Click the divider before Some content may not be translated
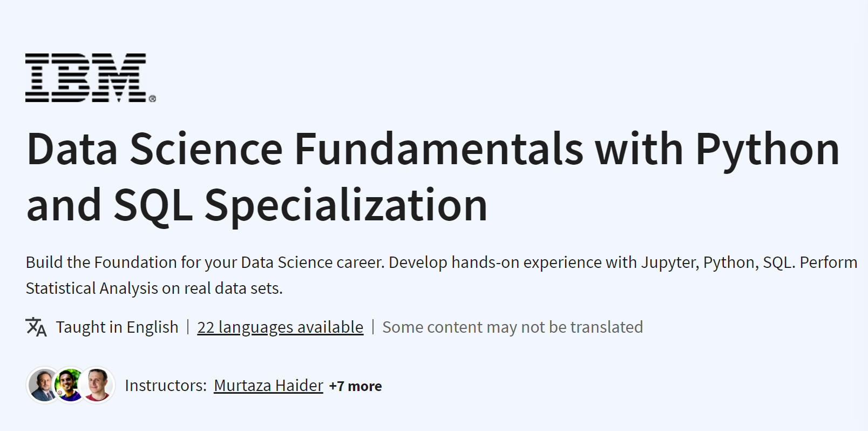This screenshot has height=431, width=868. click(x=373, y=327)
